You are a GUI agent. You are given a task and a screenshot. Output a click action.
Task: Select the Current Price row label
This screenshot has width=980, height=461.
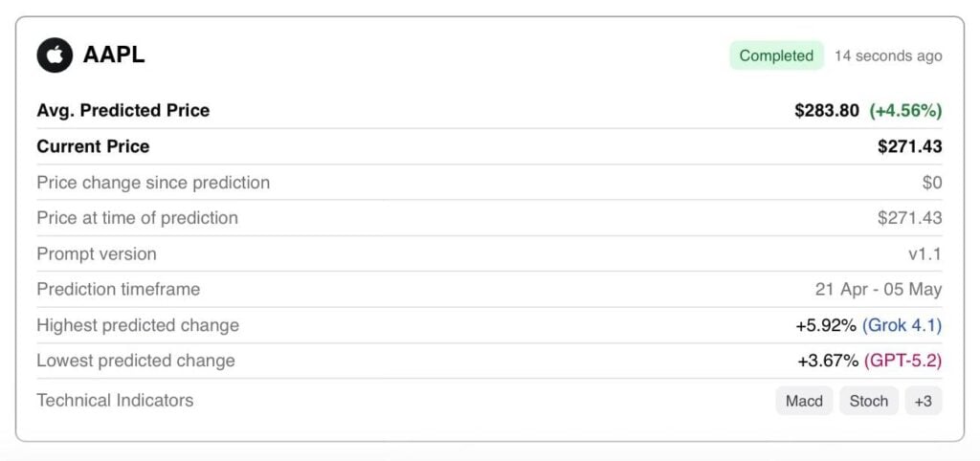point(93,146)
